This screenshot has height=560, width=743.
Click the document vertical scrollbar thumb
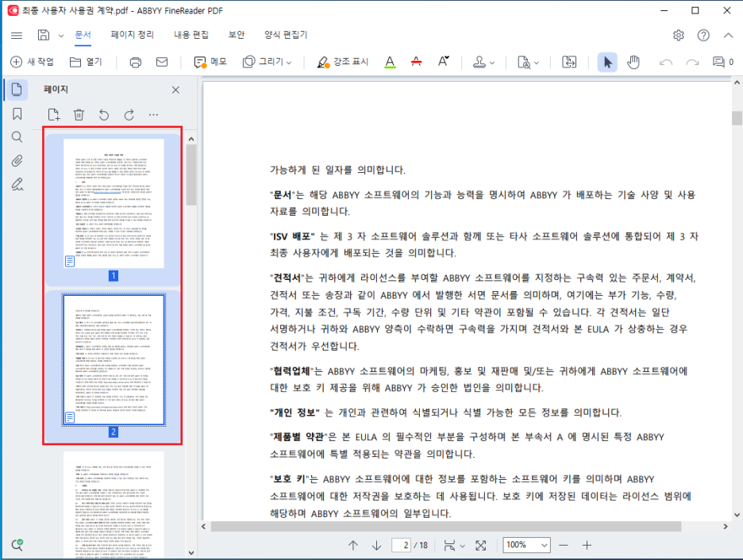tap(737, 118)
